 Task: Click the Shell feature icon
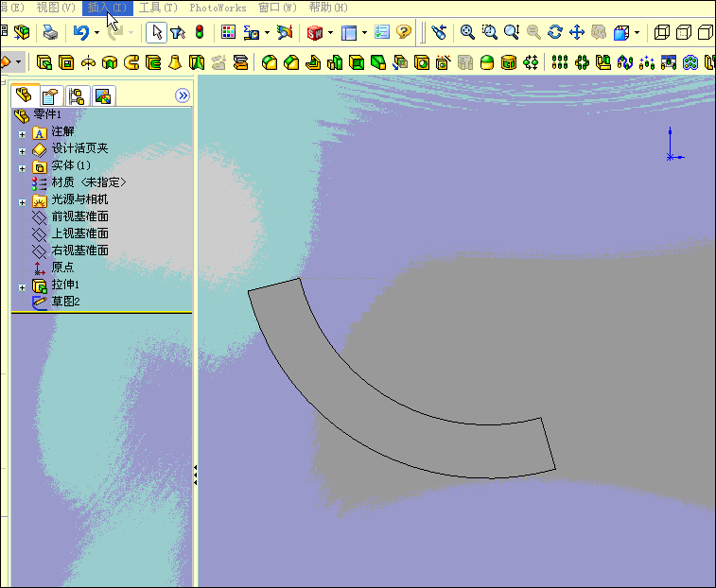click(357, 62)
